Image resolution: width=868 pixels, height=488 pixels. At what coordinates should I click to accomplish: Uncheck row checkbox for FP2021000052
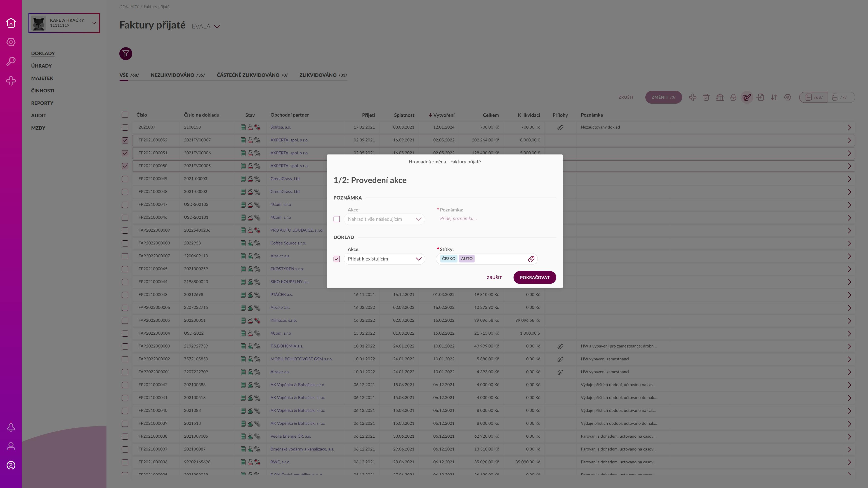coord(125,141)
